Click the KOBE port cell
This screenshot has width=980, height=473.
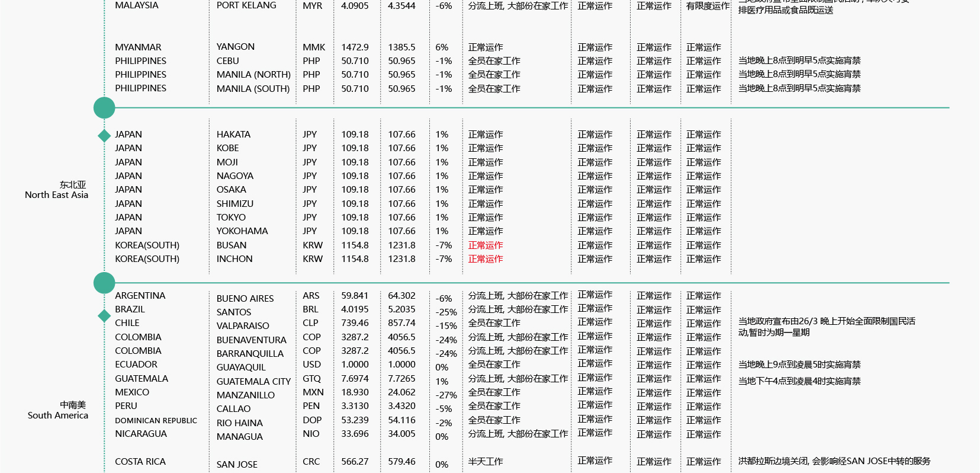[x=228, y=148]
